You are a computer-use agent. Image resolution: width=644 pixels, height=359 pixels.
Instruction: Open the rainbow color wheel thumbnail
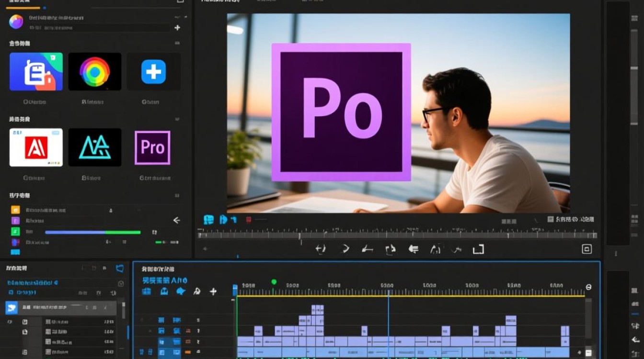coord(95,71)
